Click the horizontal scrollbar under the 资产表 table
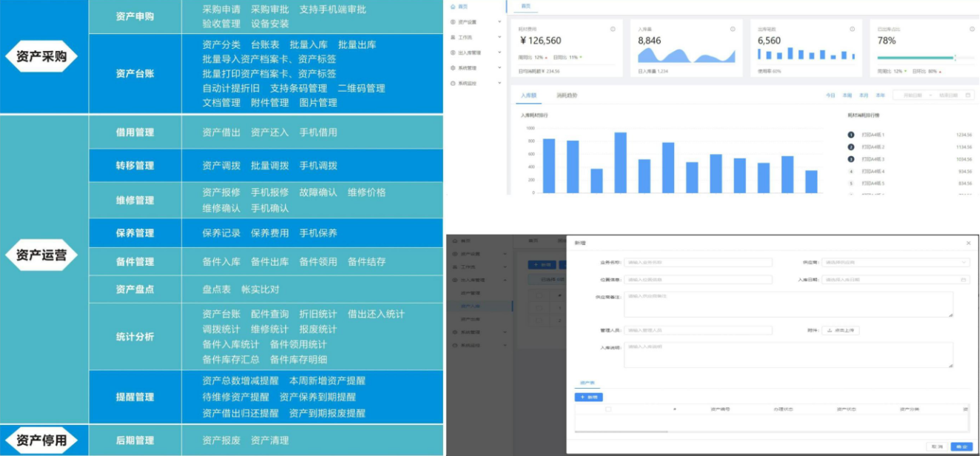 point(621,431)
